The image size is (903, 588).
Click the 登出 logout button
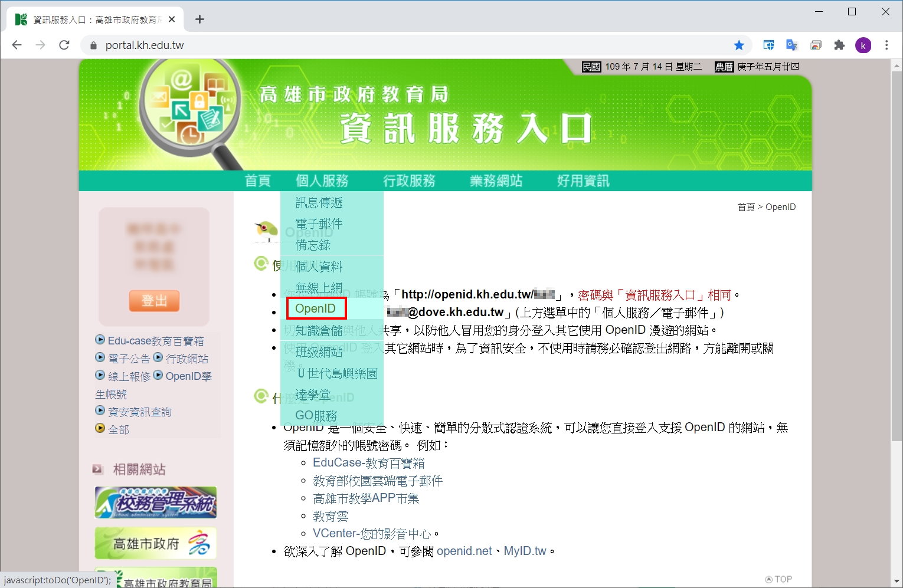pos(154,301)
